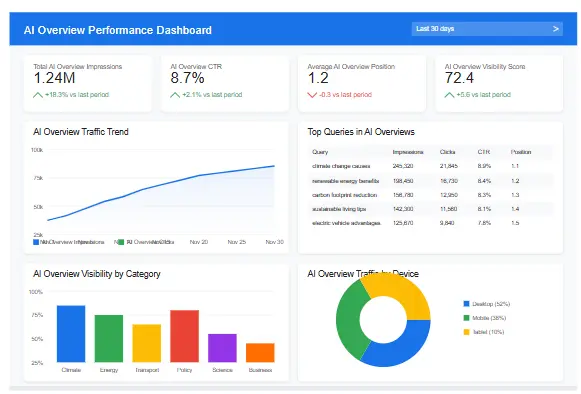Select the climate change causes query row
Viewport: 581px width, 394px height.
[x=431, y=166]
